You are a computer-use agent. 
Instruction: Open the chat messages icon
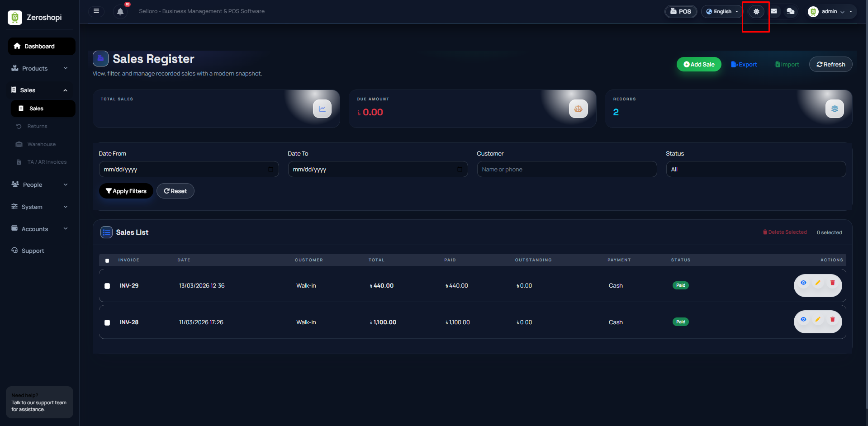pyautogui.click(x=791, y=12)
